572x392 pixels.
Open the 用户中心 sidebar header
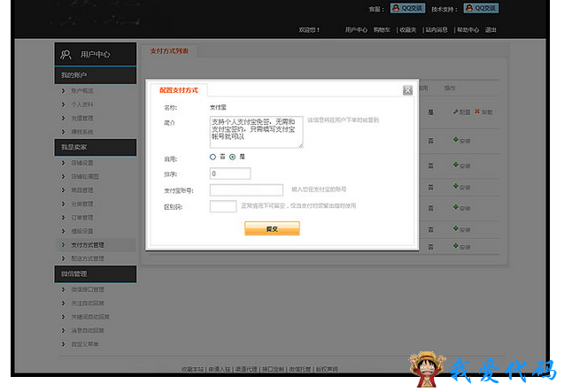(x=96, y=54)
